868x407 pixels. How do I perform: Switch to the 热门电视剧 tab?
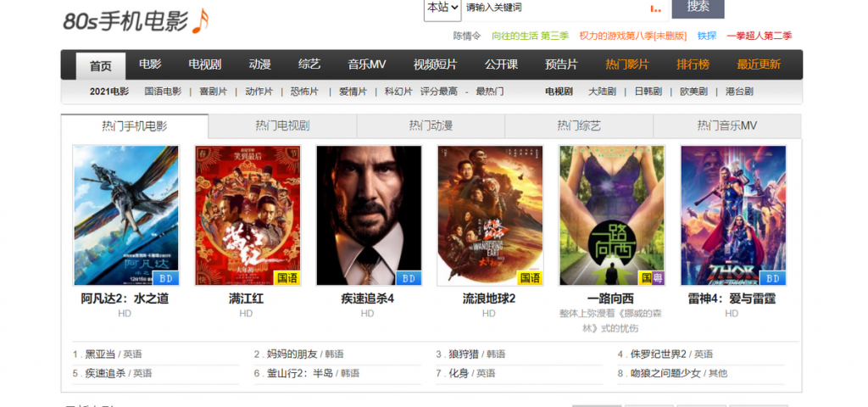click(282, 125)
